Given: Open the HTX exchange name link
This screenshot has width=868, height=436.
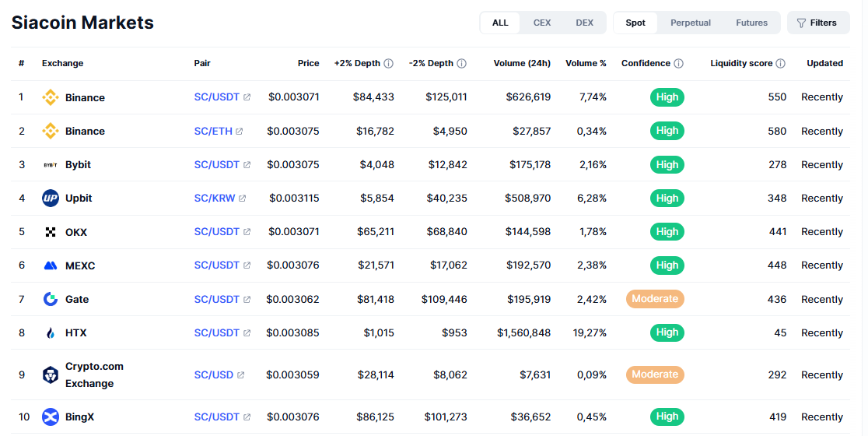Looking at the screenshot, I should (76, 333).
